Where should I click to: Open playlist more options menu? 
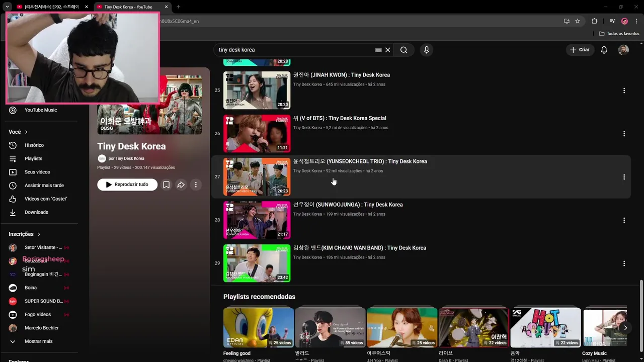(196, 185)
